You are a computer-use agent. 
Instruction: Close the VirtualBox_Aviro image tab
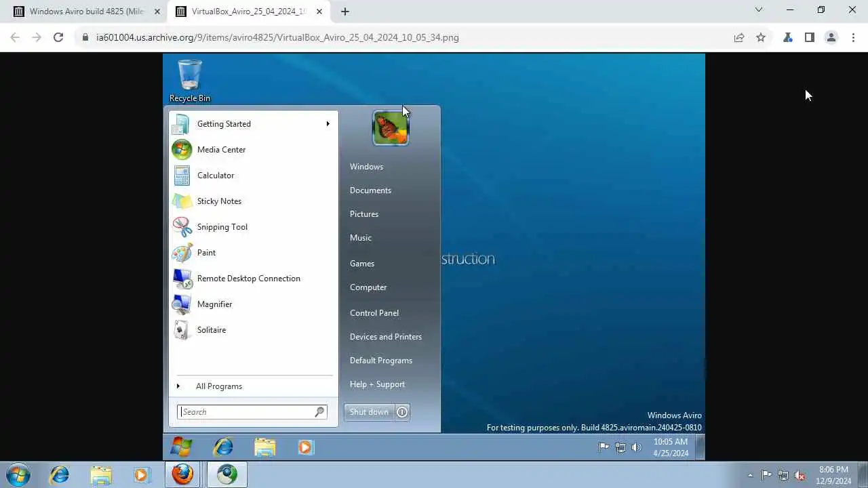[x=319, y=12]
